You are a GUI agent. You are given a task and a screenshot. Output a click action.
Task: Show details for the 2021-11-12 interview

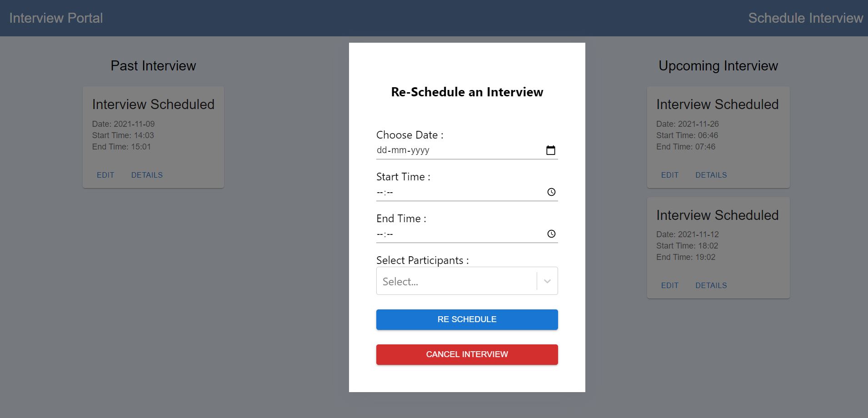pyautogui.click(x=710, y=285)
